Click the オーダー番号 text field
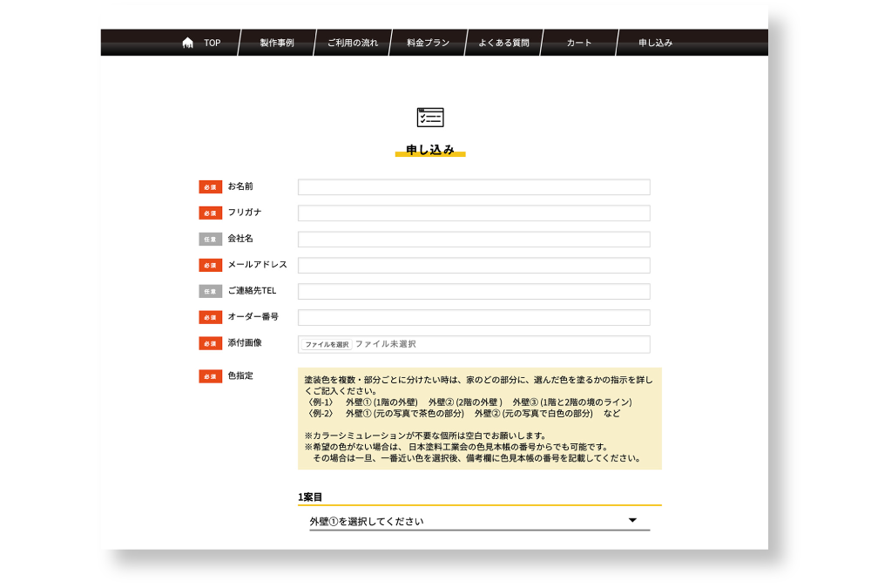 point(474,318)
